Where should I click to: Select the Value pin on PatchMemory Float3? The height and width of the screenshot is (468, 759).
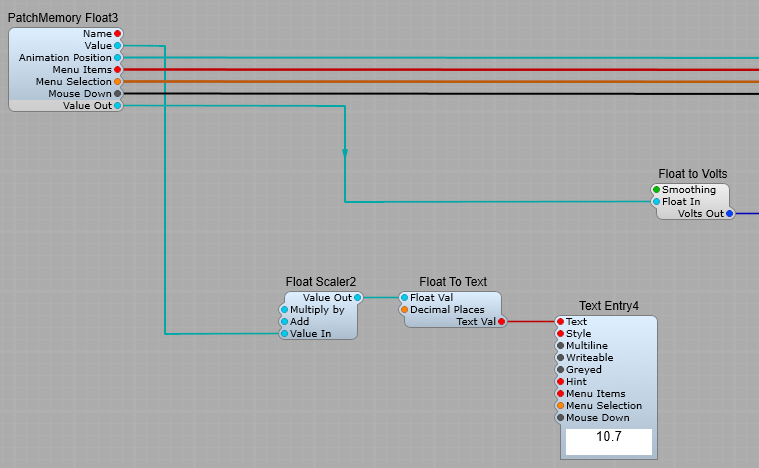point(118,46)
